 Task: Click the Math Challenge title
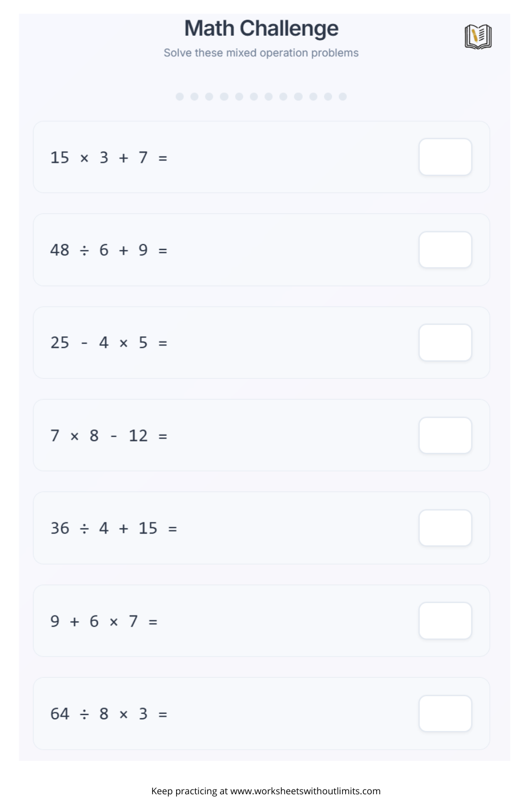click(x=261, y=29)
